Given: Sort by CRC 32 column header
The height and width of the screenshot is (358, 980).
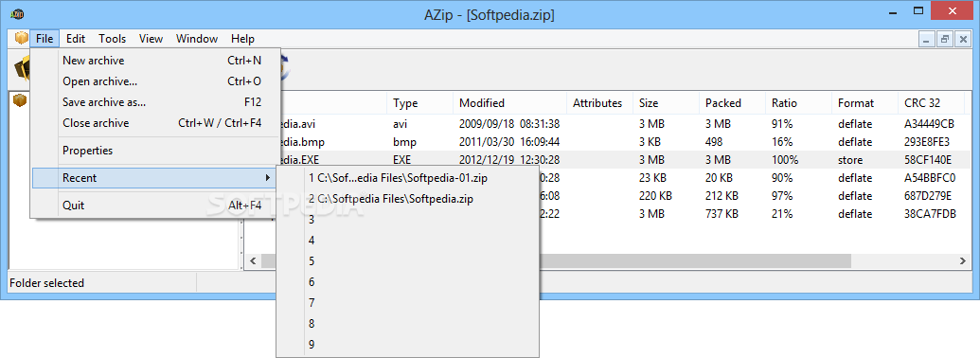Looking at the screenshot, I should 932,103.
